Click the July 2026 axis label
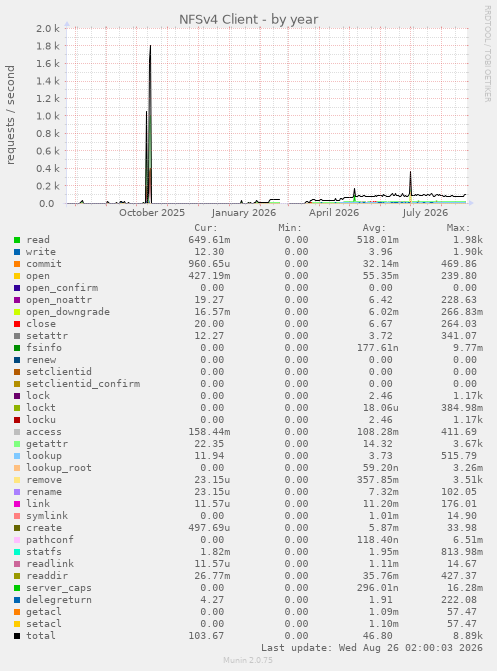497x671 pixels. point(425,213)
